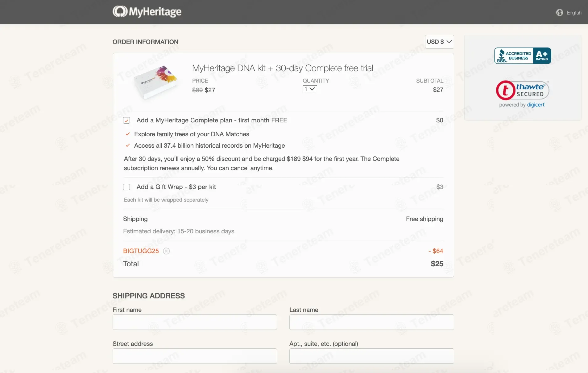Open the USD $ currency dropdown
588x373 pixels.
pos(439,42)
